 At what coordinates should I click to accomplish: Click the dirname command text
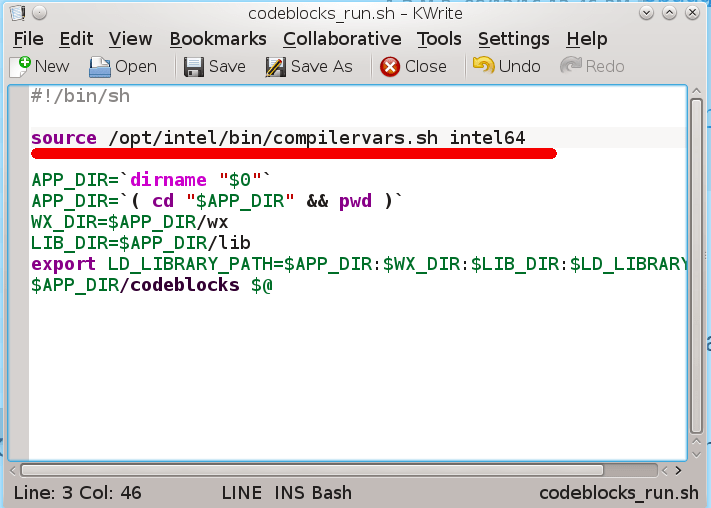click(x=168, y=180)
